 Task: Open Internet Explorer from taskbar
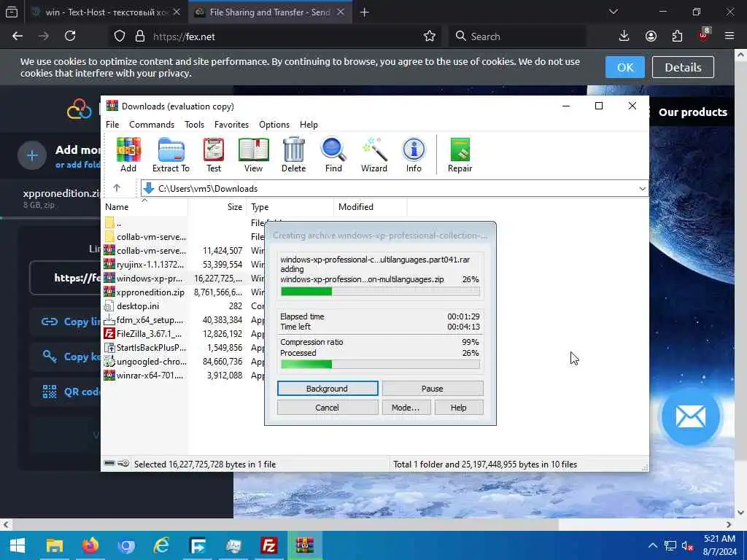tap(161, 545)
